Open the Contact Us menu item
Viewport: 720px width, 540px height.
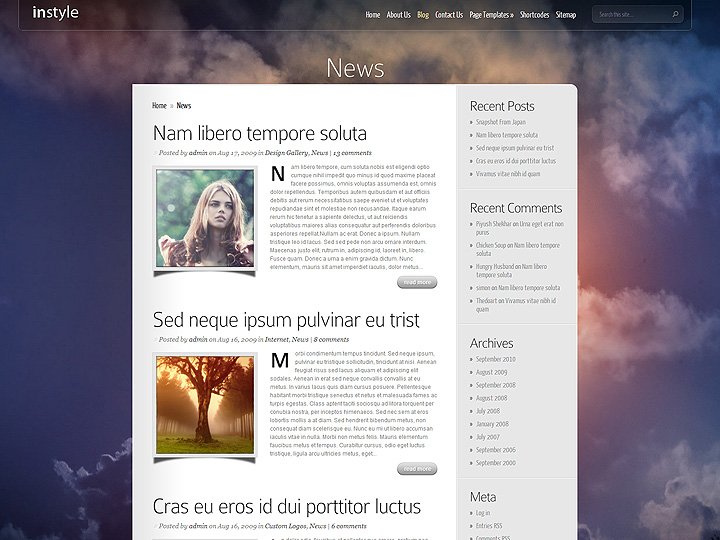click(x=449, y=15)
